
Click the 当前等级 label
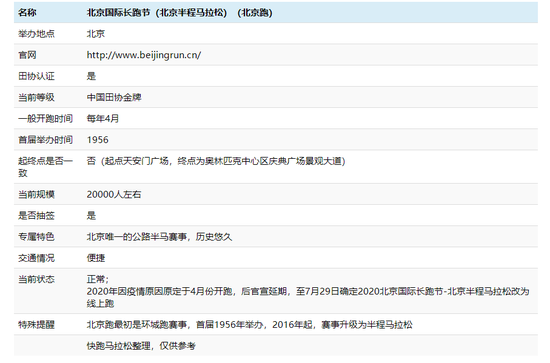36,97
